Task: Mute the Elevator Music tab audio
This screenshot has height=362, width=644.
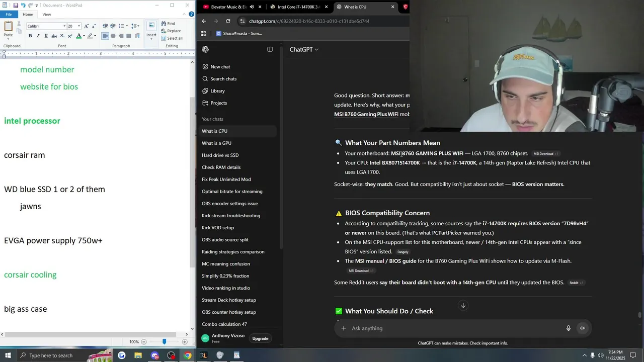Action: 252,7
